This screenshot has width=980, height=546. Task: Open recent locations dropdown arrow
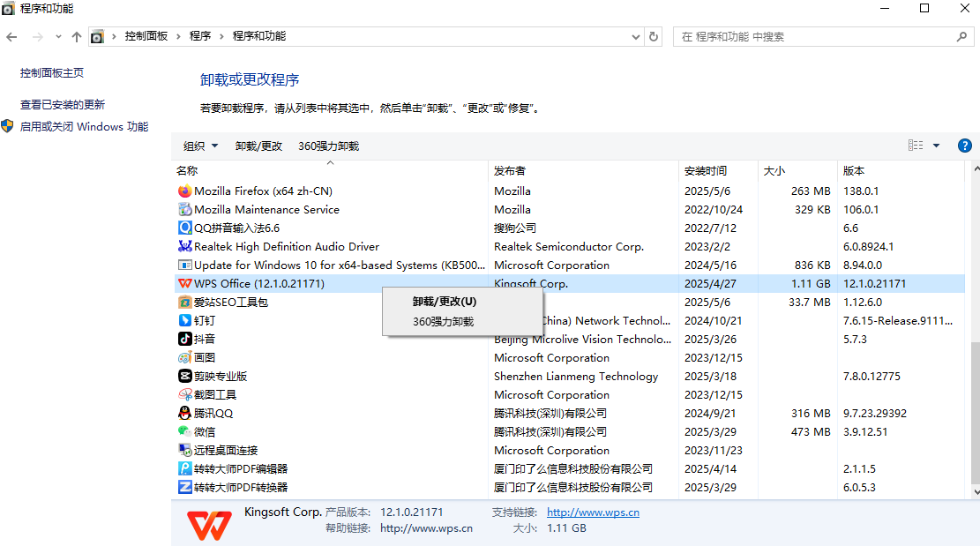tap(58, 37)
